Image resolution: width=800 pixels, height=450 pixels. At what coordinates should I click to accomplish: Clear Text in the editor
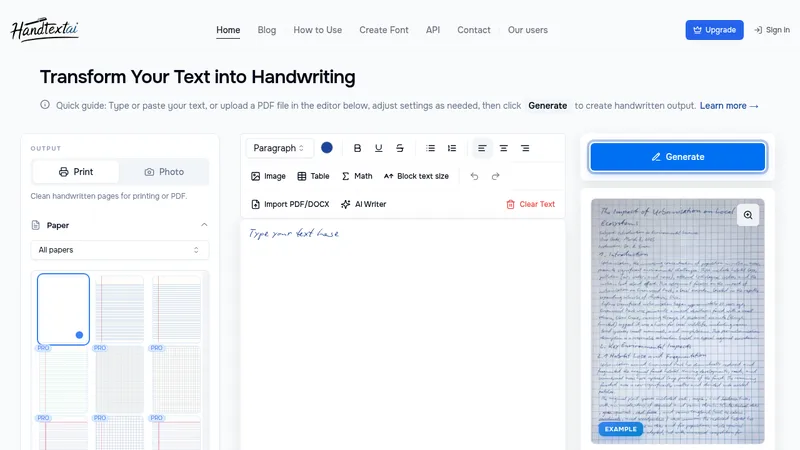[531, 204]
